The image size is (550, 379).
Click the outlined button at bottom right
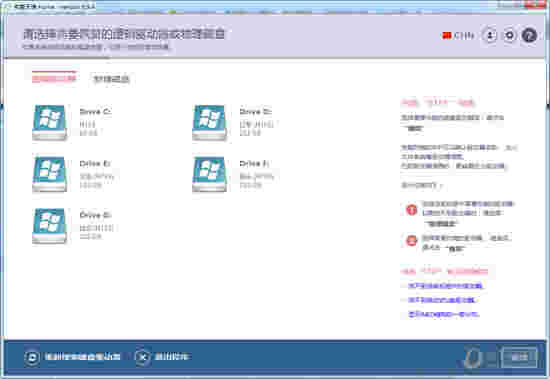(x=519, y=357)
